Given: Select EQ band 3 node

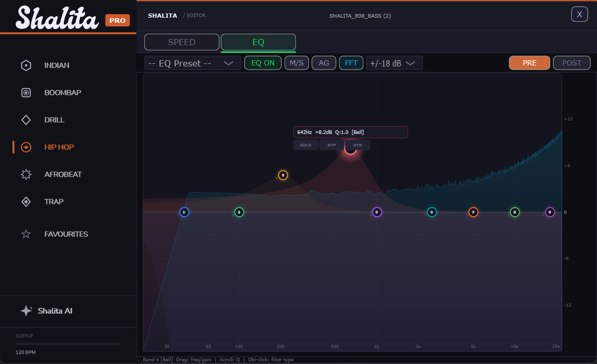Looking at the screenshot, I should point(283,175).
